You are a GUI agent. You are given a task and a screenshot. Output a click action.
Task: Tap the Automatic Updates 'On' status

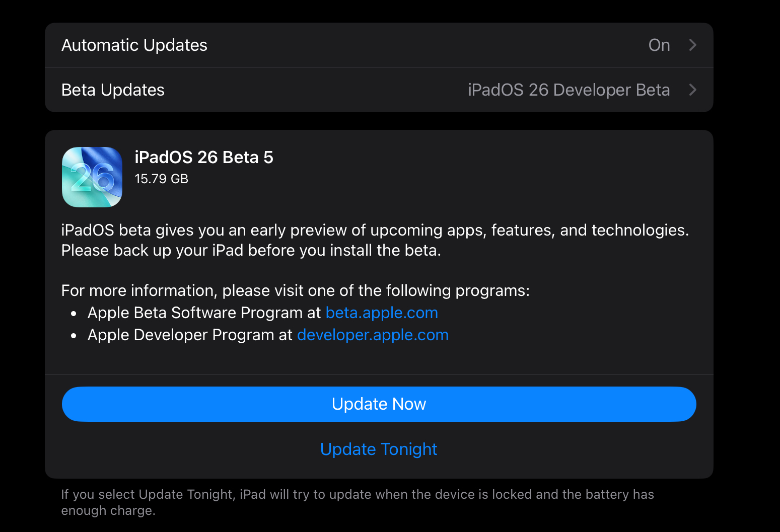[x=659, y=45]
